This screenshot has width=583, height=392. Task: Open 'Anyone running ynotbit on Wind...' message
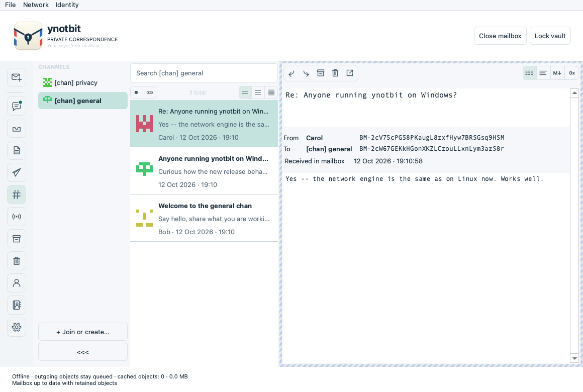[x=204, y=171]
